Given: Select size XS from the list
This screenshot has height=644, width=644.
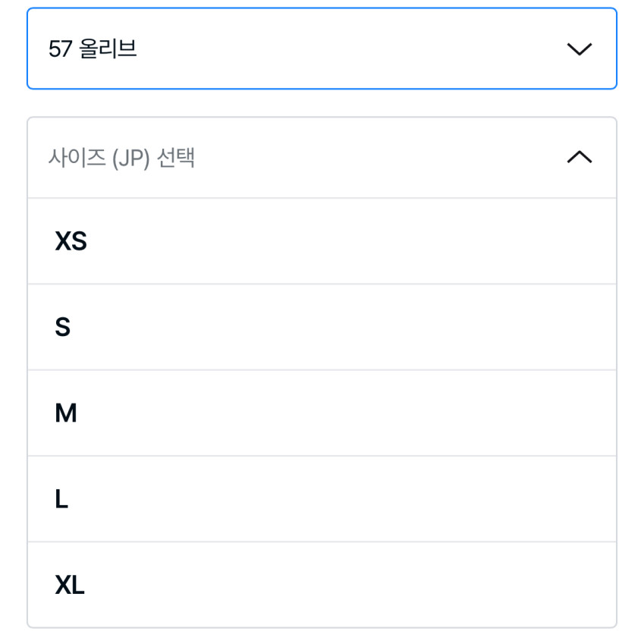Looking at the screenshot, I should [x=322, y=241].
